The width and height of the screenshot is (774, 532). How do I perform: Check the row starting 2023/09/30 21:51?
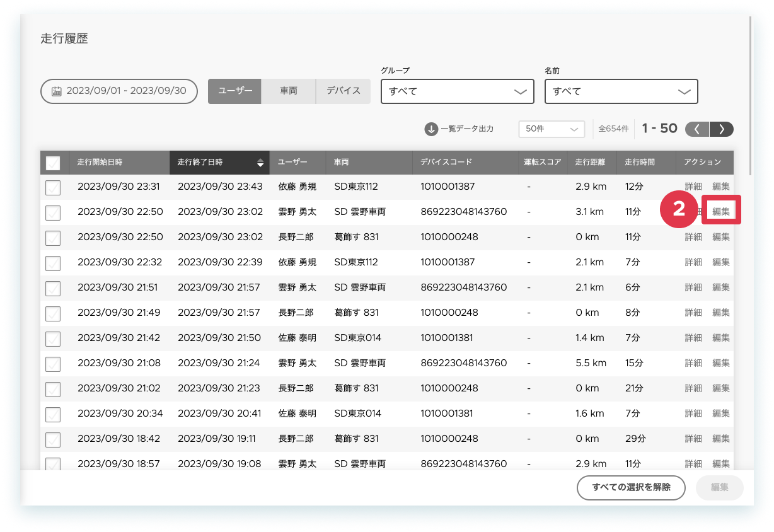click(53, 288)
